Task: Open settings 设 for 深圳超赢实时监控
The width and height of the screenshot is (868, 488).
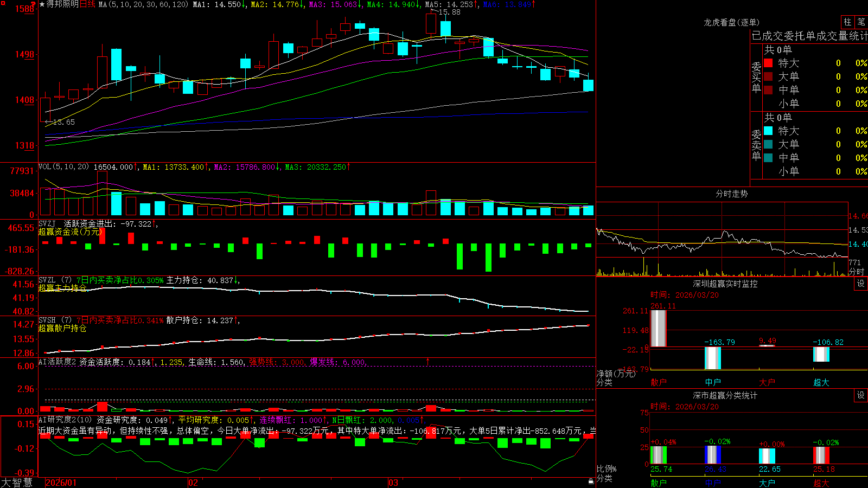Action: (861, 284)
